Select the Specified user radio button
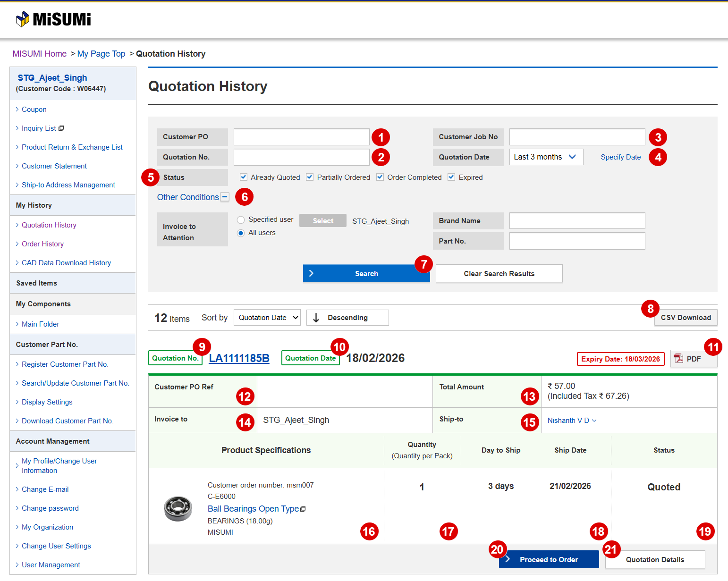The width and height of the screenshot is (728, 581). [x=241, y=220]
